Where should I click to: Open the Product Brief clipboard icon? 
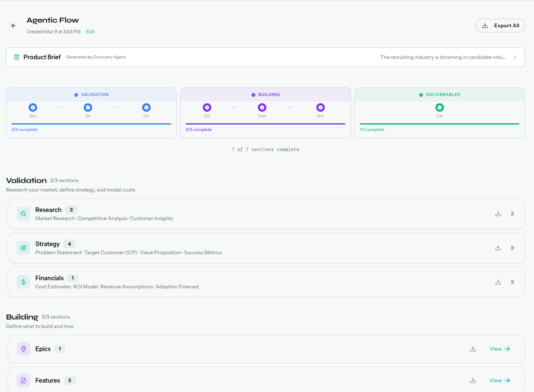tap(18, 57)
